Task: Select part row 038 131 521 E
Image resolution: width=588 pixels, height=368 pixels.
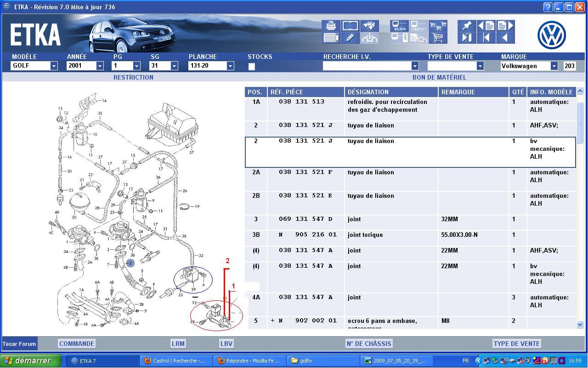Action: tap(410, 202)
